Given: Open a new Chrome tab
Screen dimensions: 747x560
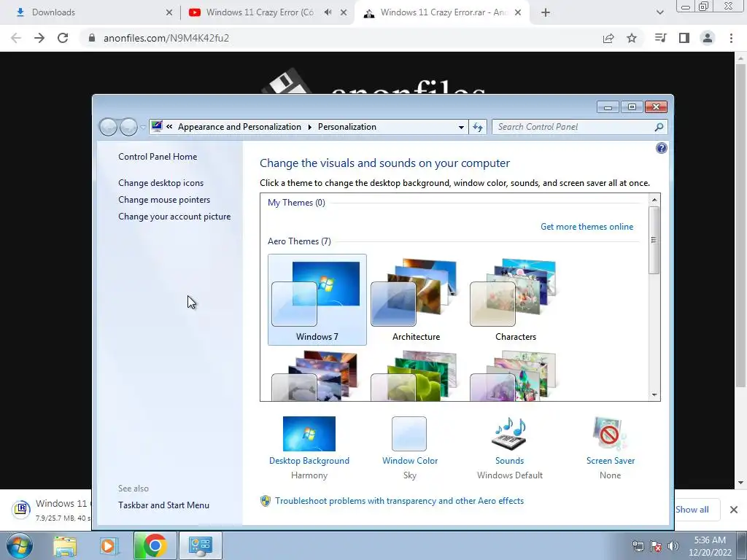Looking at the screenshot, I should 546,13.
